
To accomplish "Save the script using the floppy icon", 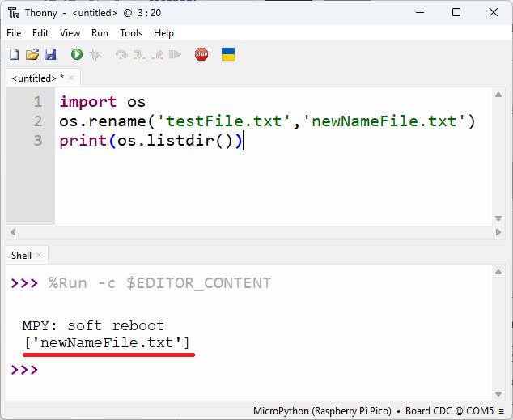I will pos(50,54).
